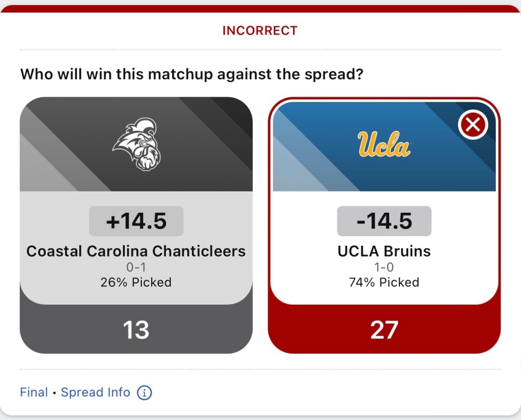Click the circled info icon beside Spread Info
This screenshot has height=420, width=521.
(x=144, y=393)
